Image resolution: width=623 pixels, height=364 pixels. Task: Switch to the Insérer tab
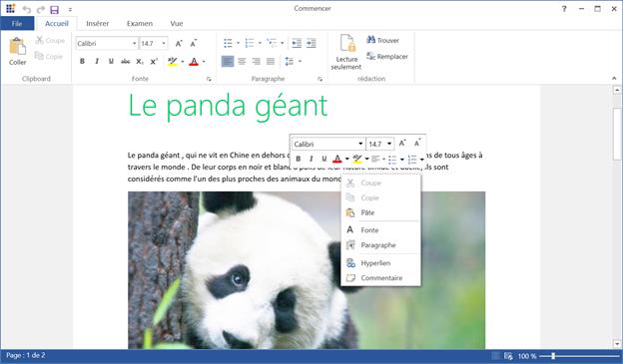click(98, 23)
